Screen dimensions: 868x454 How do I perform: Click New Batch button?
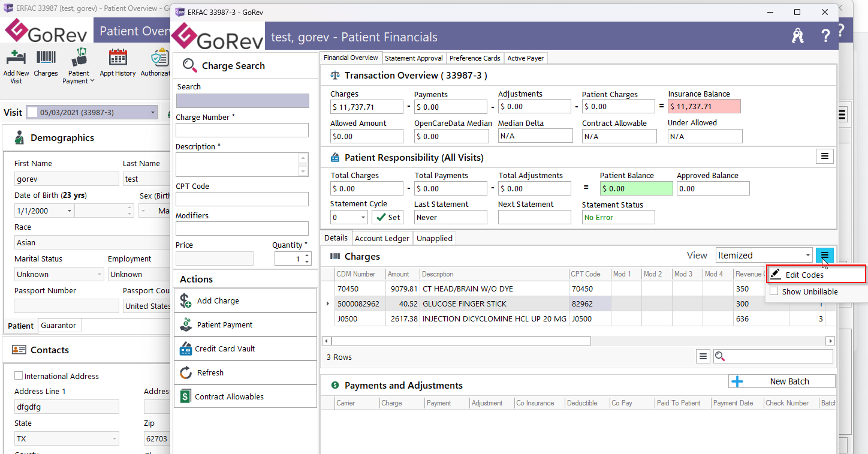[782, 381]
